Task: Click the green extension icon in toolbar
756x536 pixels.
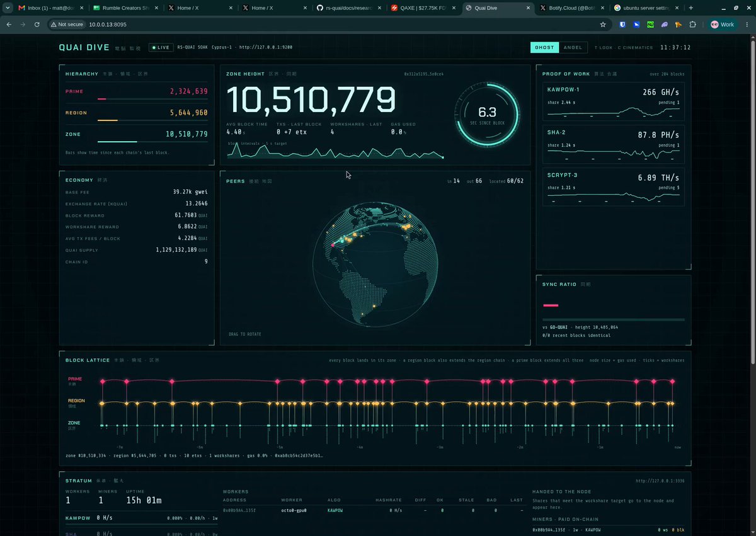Action: tap(651, 25)
